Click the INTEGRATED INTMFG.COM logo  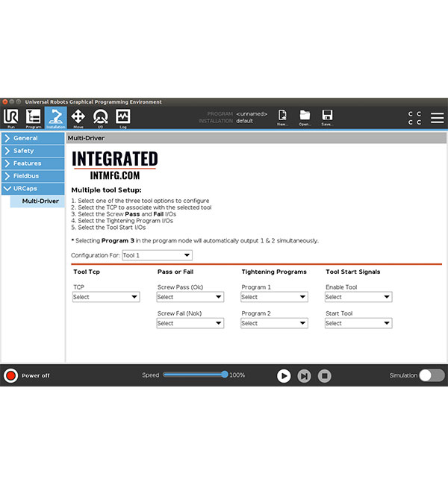[115, 166]
